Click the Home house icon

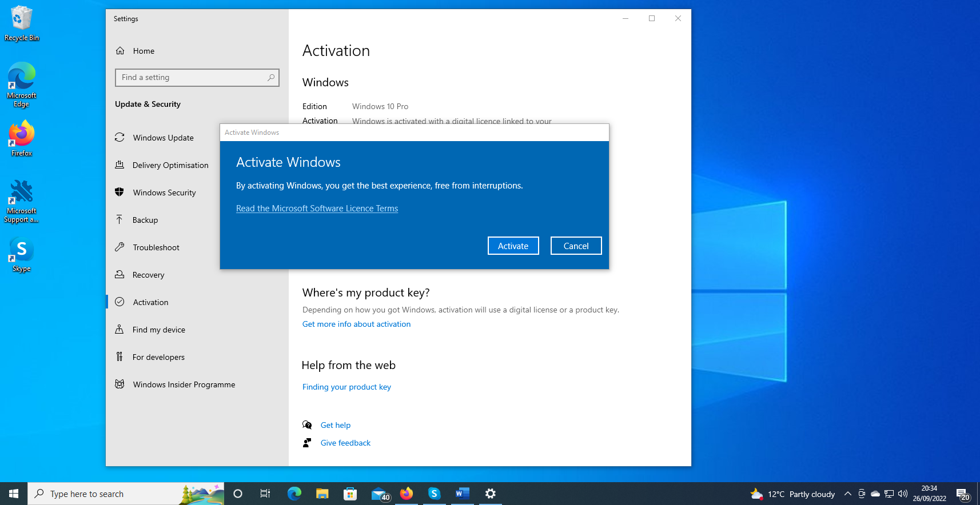tap(120, 51)
